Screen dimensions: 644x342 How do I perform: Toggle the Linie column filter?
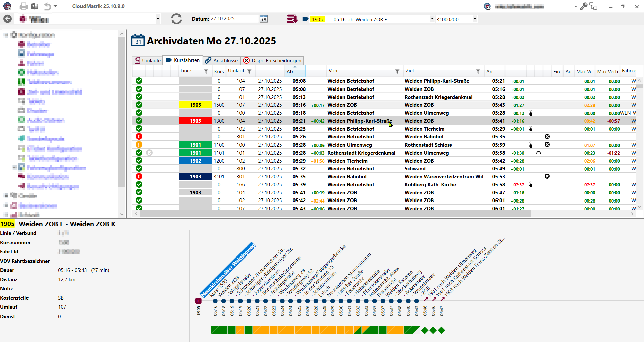coord(206,71)
